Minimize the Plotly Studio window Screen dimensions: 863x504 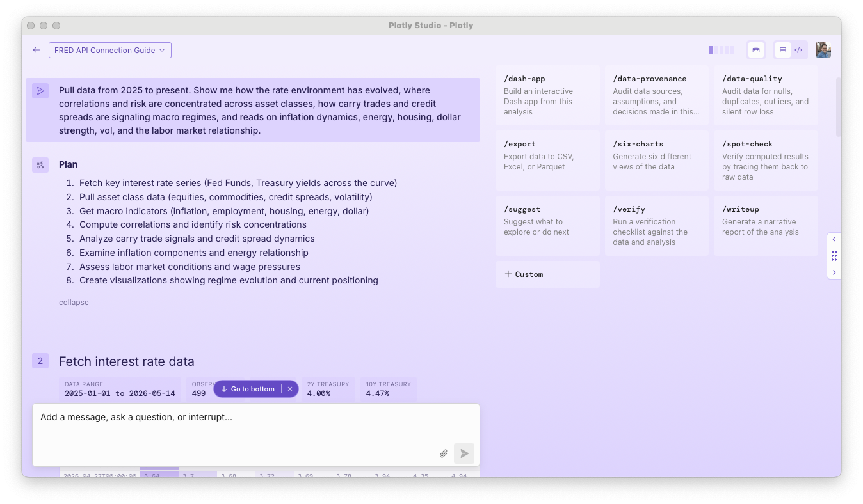pyautogui.click(x=44, y=26)
